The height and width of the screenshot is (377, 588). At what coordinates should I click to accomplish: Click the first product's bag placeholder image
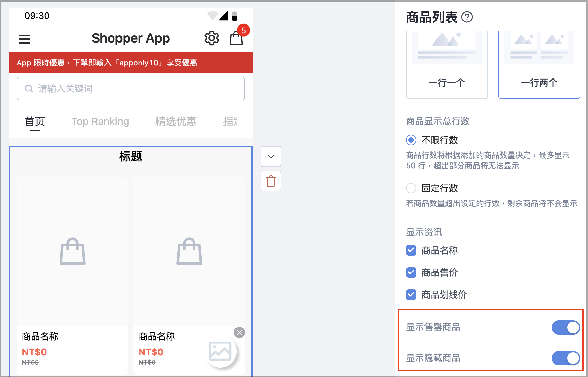[73, 251]
